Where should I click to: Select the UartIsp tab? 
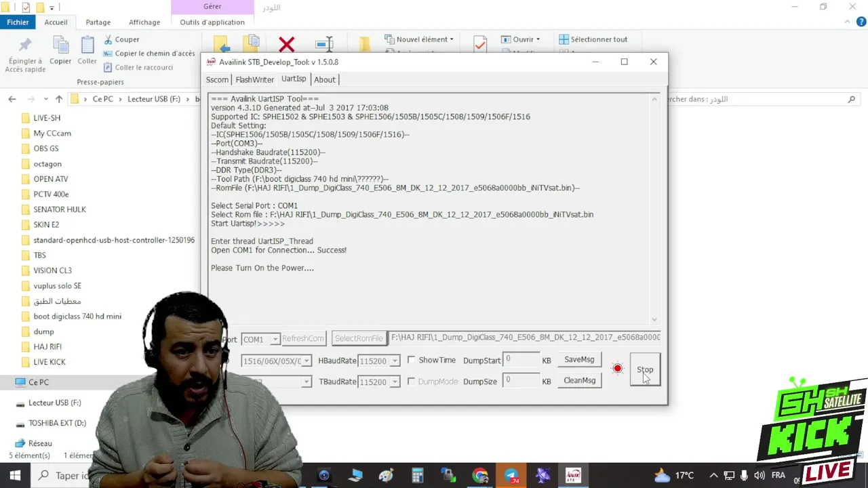pos(294,79)
